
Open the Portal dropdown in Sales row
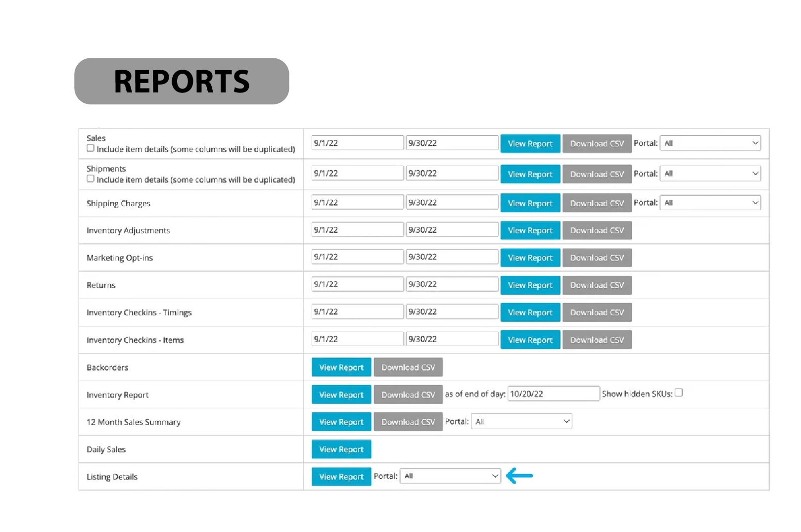coord(710,143)
